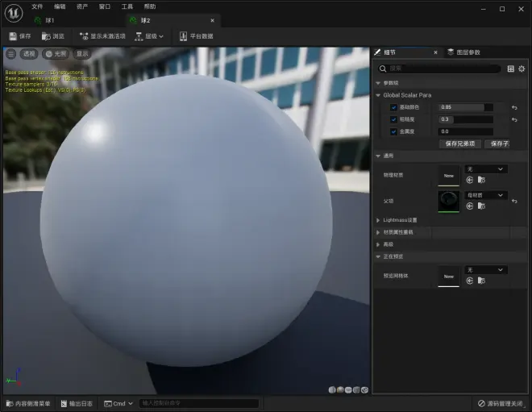Open details panel settings gear
Viewport: 532px width, 412px height.
click(522, 69)
